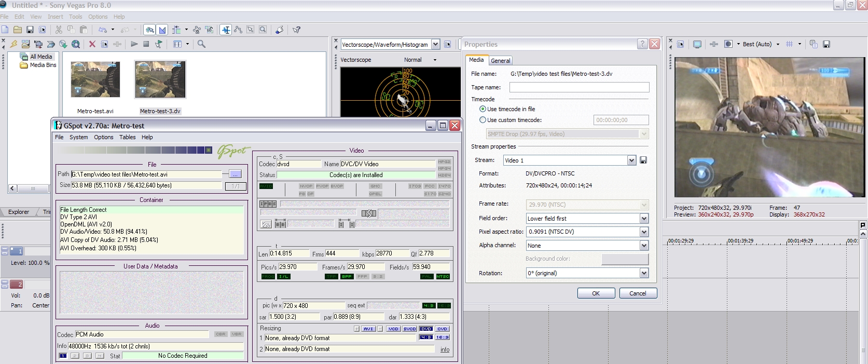This screenshot has height=364, width=868.
Task: Select the 'Use custom timecode' radio button
Action: [x=483, y=120]
